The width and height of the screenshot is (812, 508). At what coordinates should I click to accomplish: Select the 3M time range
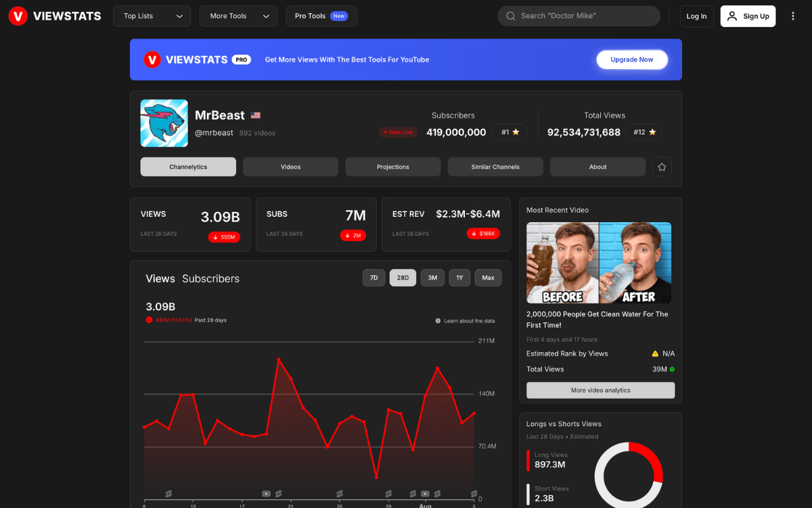click(x=432, y=278)
